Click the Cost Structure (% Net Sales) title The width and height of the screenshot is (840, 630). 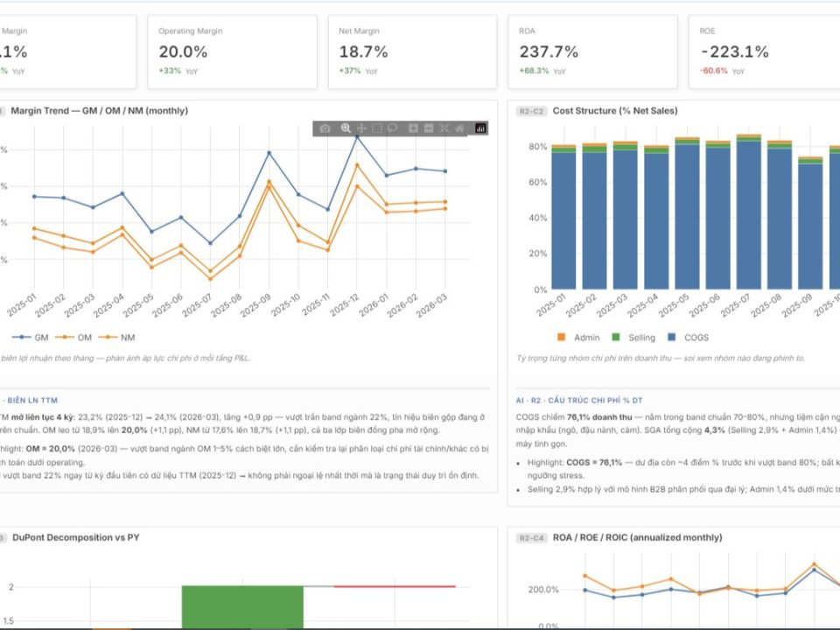[615, 111]
